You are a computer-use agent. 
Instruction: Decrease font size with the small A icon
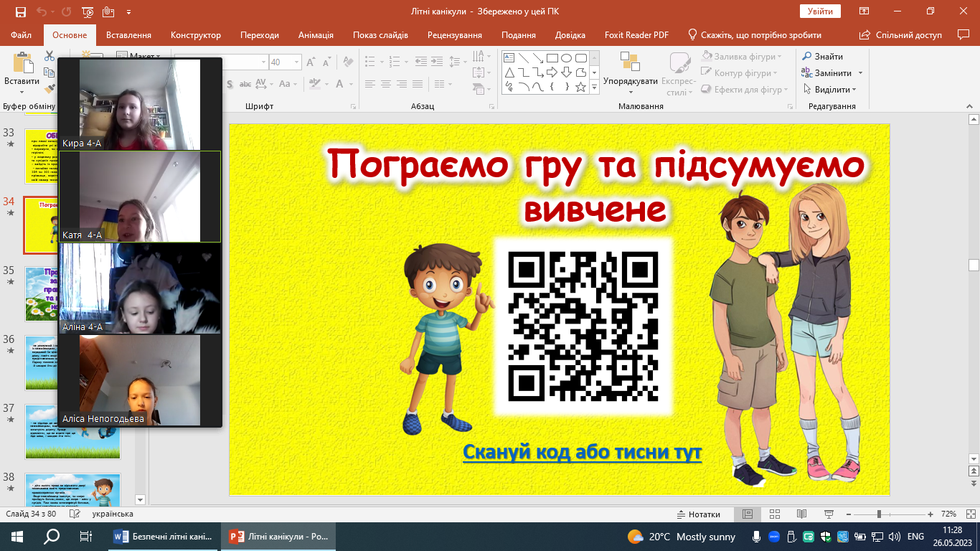coord(328,62)
